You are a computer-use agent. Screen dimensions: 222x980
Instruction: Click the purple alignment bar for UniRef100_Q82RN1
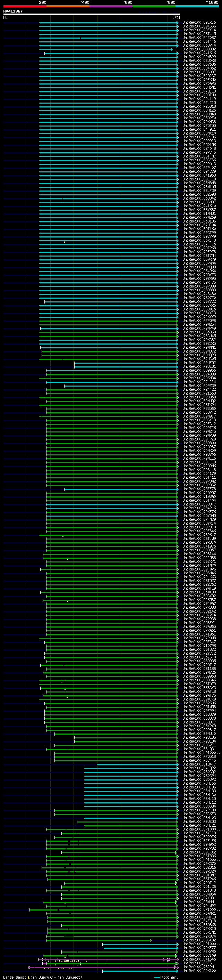(x=103, y=967)
